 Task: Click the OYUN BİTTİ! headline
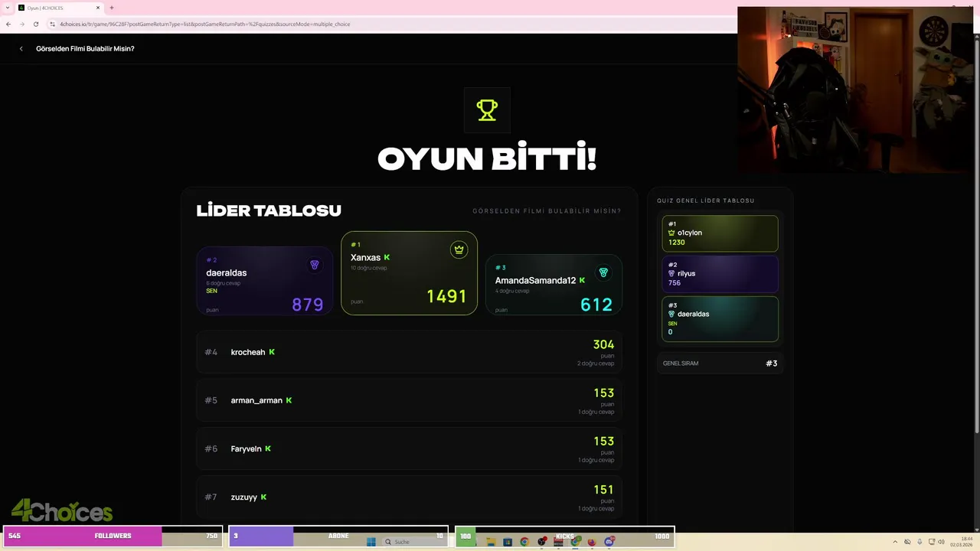pos(487,158)
